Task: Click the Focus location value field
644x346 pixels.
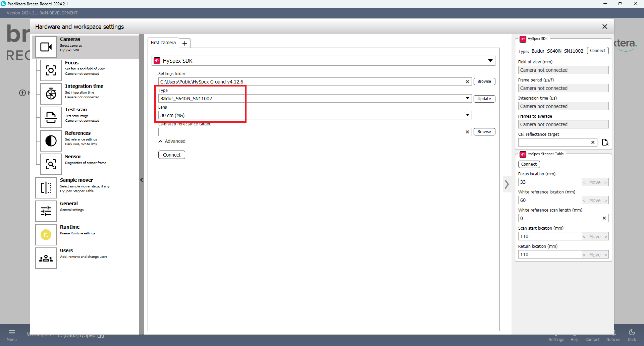Action: tap(549, 182)
